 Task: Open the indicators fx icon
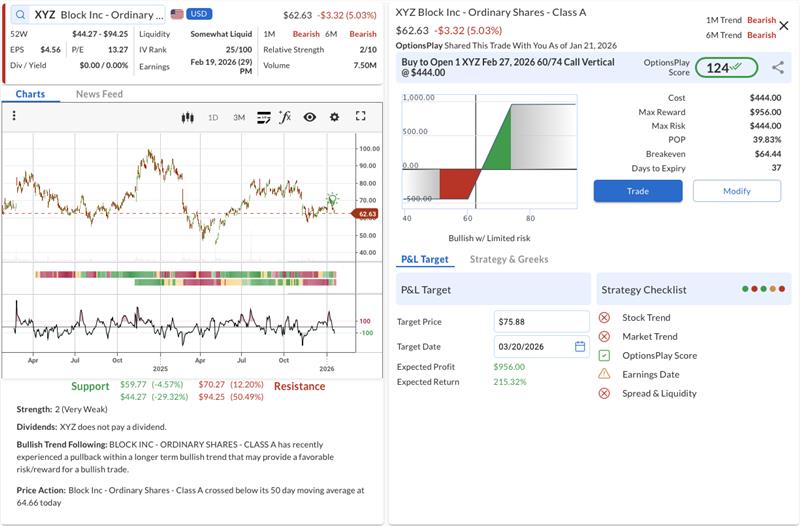pyautogui.click(x=285, y=117)
